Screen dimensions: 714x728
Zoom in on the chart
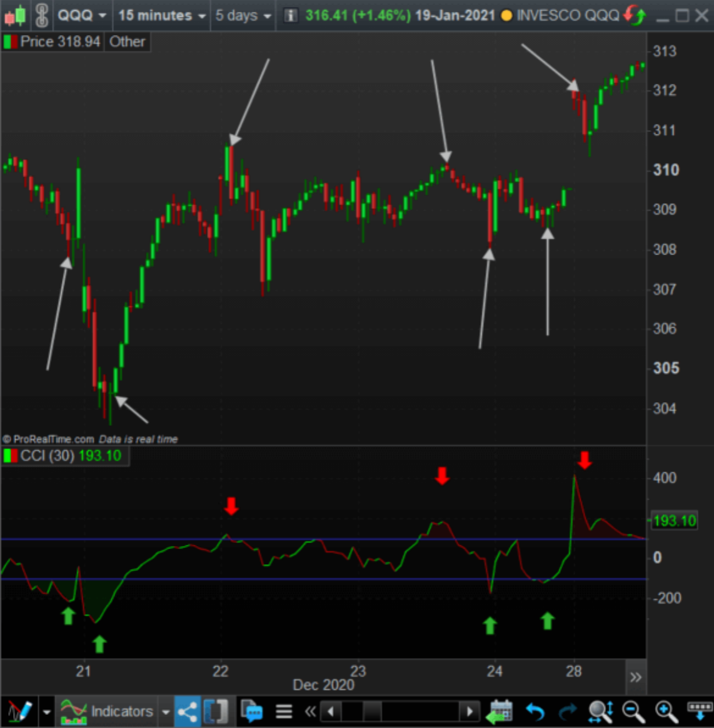pos(666,711)
